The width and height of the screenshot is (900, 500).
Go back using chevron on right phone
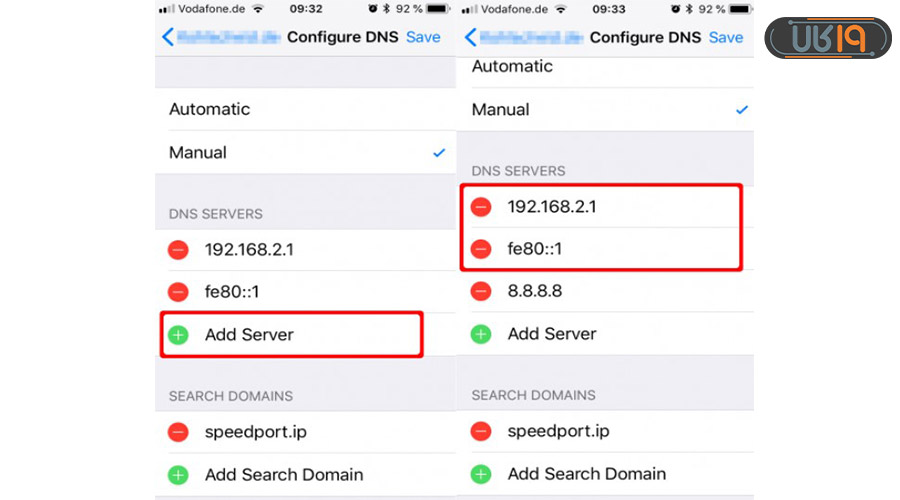(470, 37)
